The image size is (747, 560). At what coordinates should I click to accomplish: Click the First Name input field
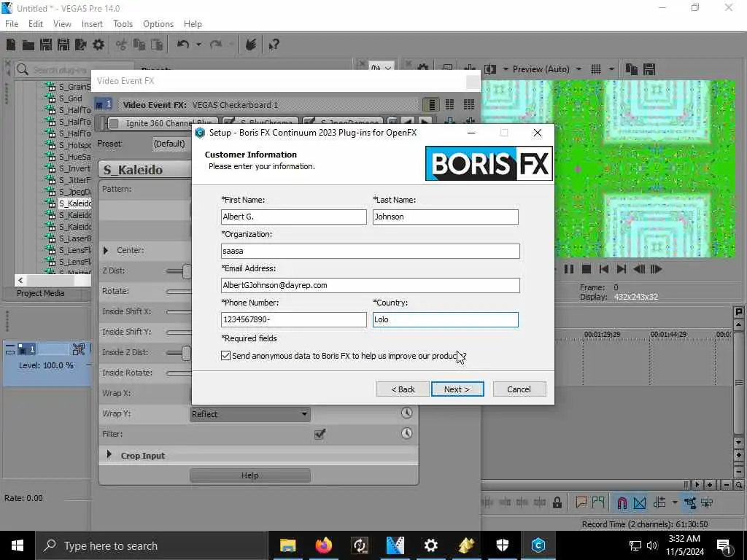[x=293, y=217]
